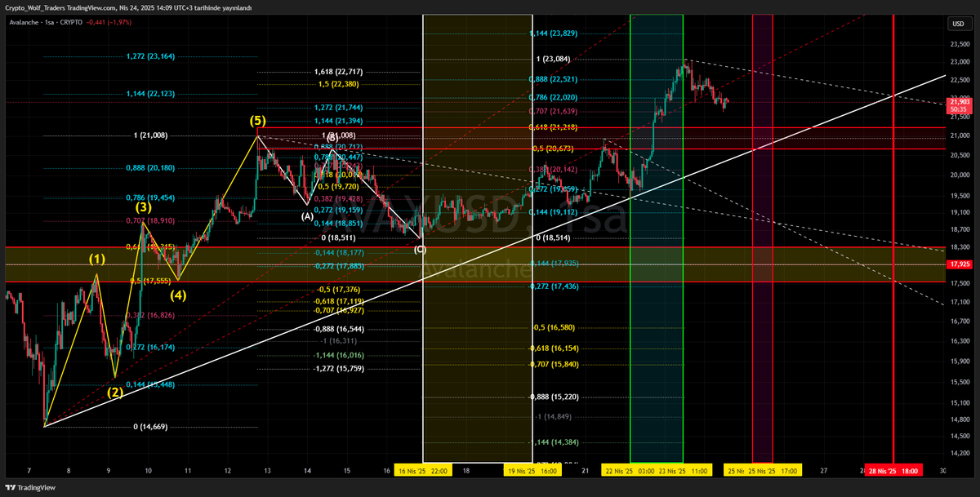Select the 16 Nis '25 22:00 date marker
Screen dimensions: 980x497
(x=423, y=471)
